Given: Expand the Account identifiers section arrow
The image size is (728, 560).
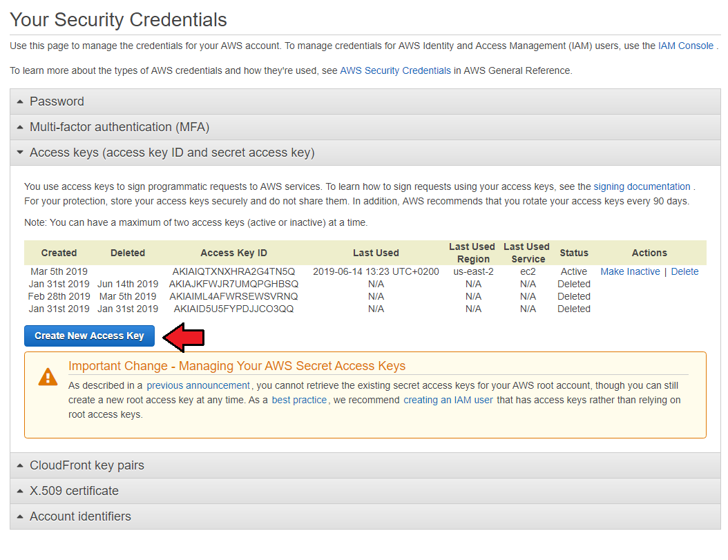Looking at the screenshot, I should 20,516.
